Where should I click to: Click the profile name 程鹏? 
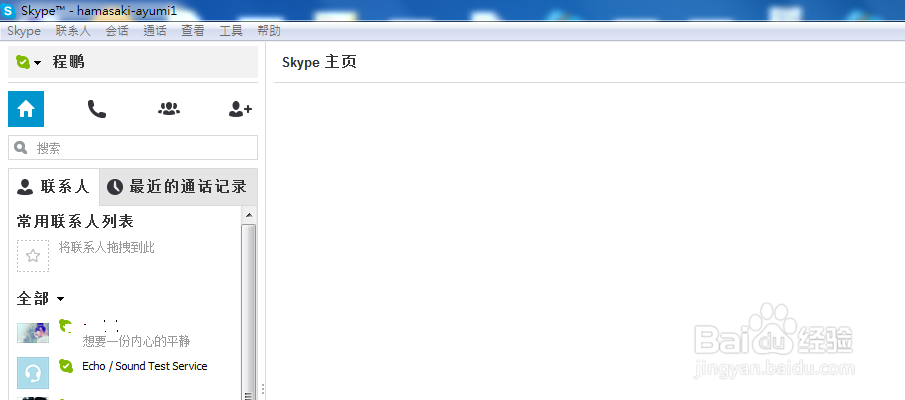69,62
